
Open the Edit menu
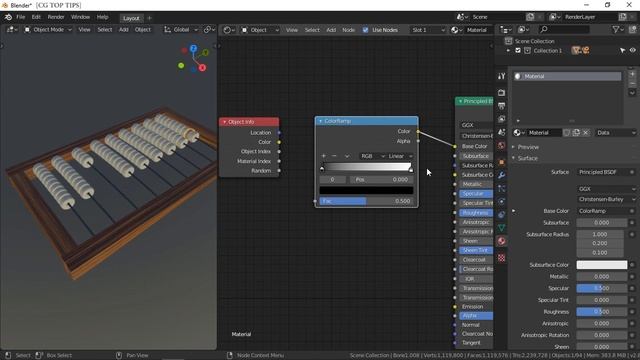36,17
